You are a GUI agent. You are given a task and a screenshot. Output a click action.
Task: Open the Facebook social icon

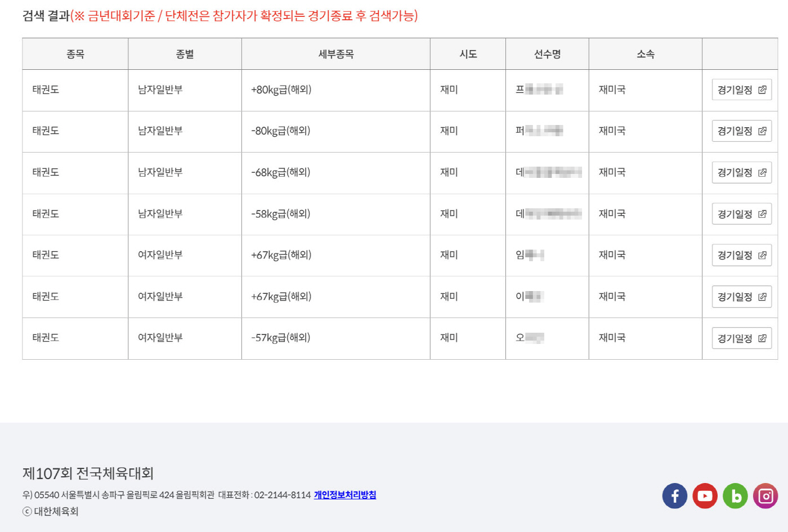[x=675, y=496]
